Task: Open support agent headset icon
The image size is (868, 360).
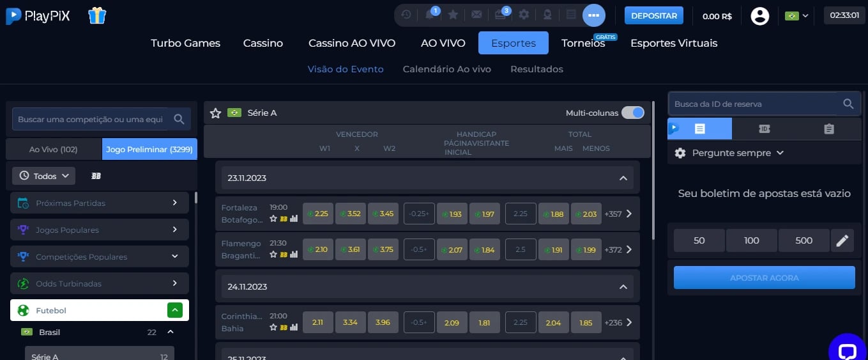Action: tap(547, 15)
